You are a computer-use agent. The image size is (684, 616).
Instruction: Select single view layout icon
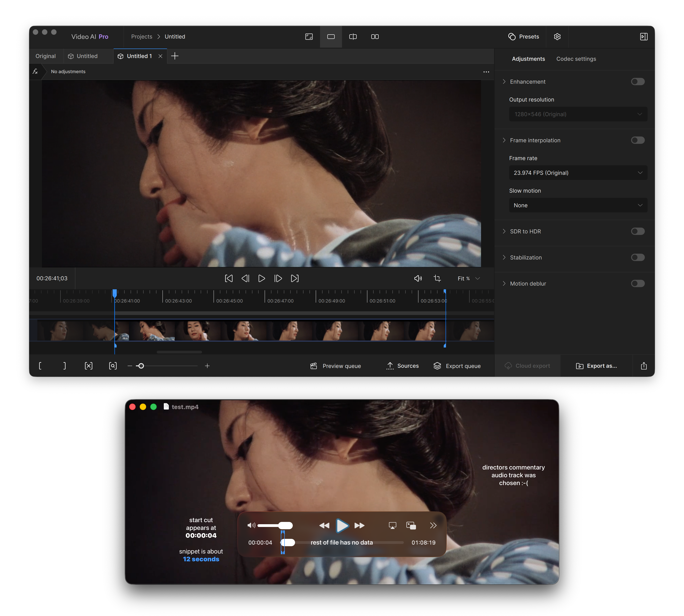point(331,37)
